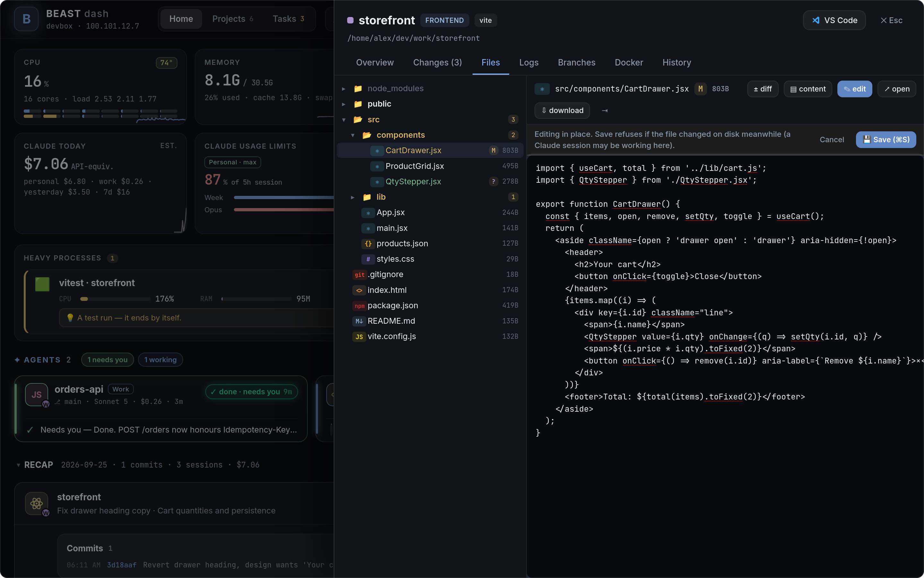The image size is (924, 578).
Task: Open the Branches tab
Action: (x=576, y=62)
